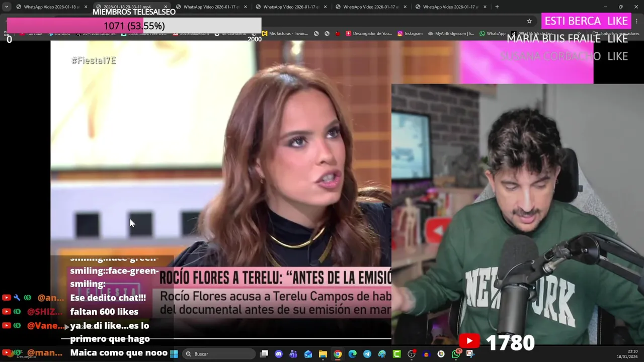The width and height of the screenshot is (644, 362).
Task: Click the Windows Start button
Action: click(x=174, y=354)
